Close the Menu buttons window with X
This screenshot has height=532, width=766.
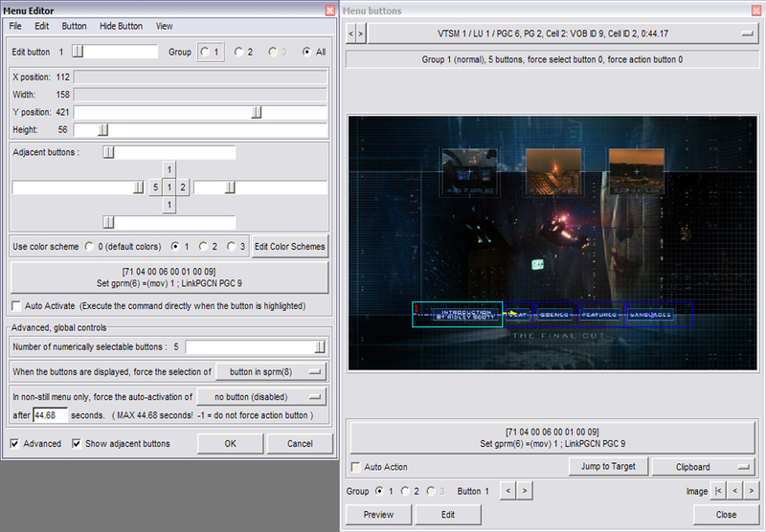tap(756, 11)
